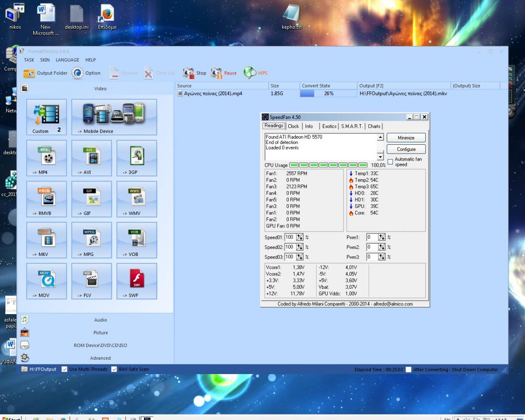Click the SpeedFan Minimize button
Viewport: 525px width, 420px height.
click(406, 138)
